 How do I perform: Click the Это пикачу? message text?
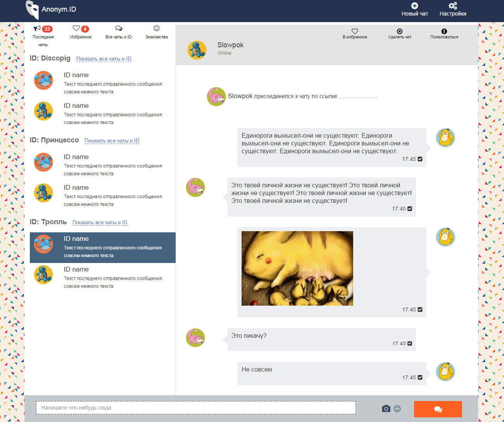pyautogui.click(x=249, y=336)
